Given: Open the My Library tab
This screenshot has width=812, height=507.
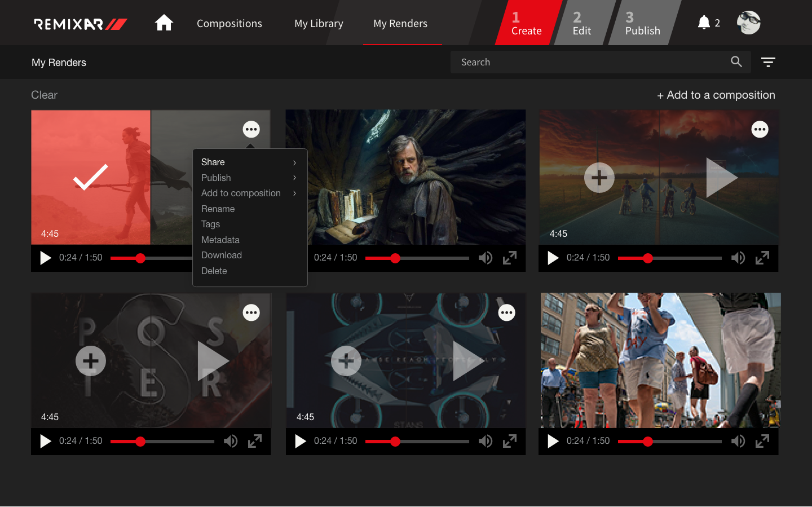Looking at the screenshot, I should pyautogui.click(x=319, y=23).
